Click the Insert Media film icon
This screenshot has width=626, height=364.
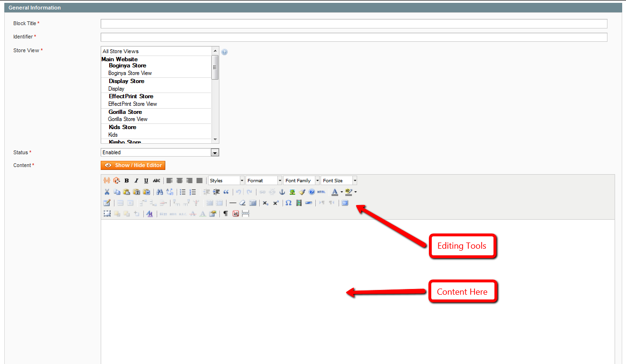[299, 203]
